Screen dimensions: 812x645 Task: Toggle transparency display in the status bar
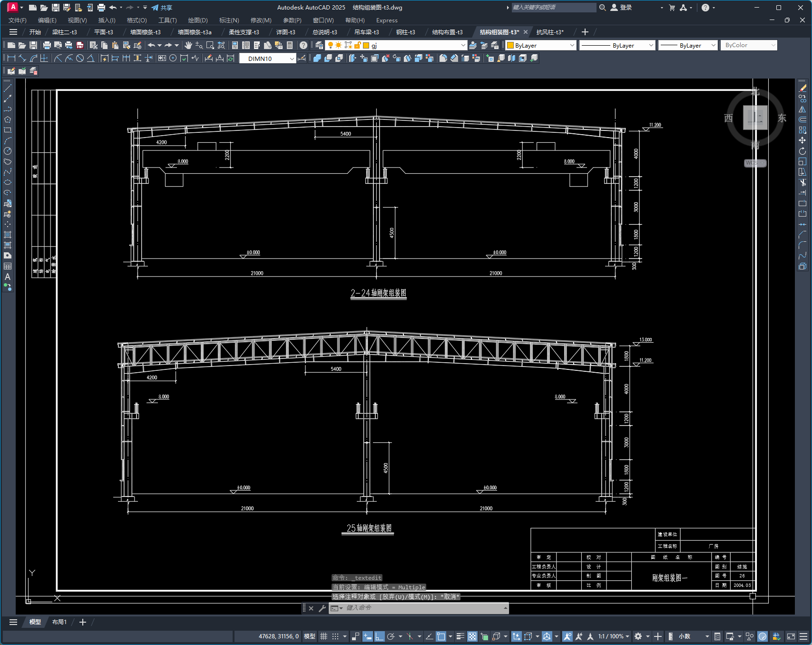pos(472,636)
